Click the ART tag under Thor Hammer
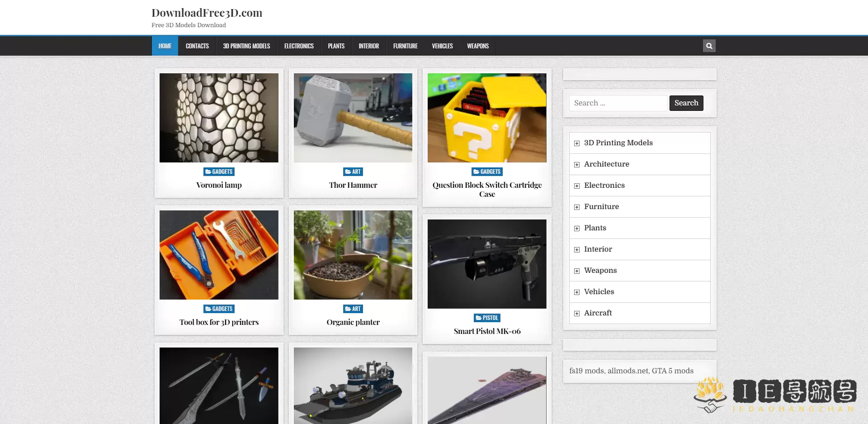Image resolution: width=868 pixels, height=424 pixels. 353,172
